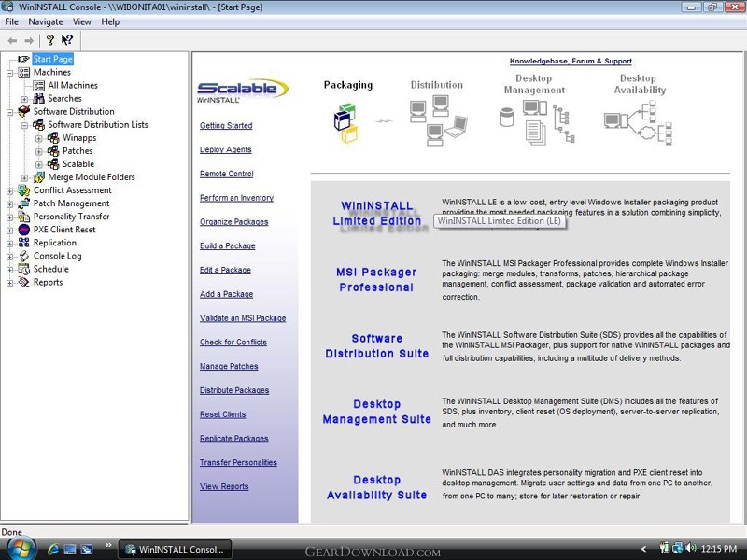The width and height of the screenshot is (747, 560).
Task: Click the Machines tree node icon
Action: [x=24, y=73]
